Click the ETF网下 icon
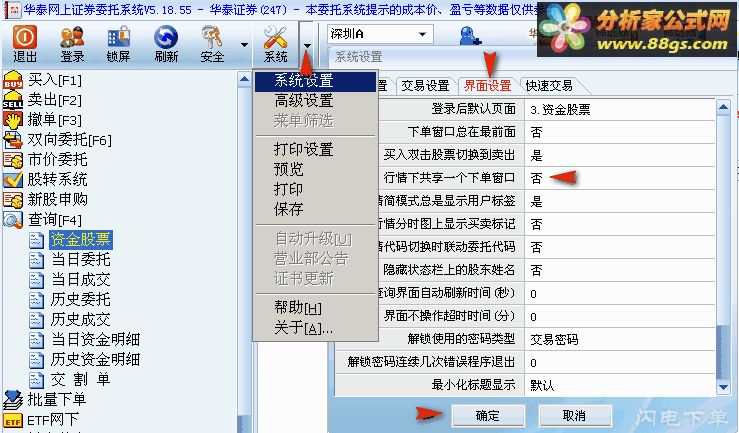Image resolution: width=739 pixels, height=433 pixels. (13, 419)
